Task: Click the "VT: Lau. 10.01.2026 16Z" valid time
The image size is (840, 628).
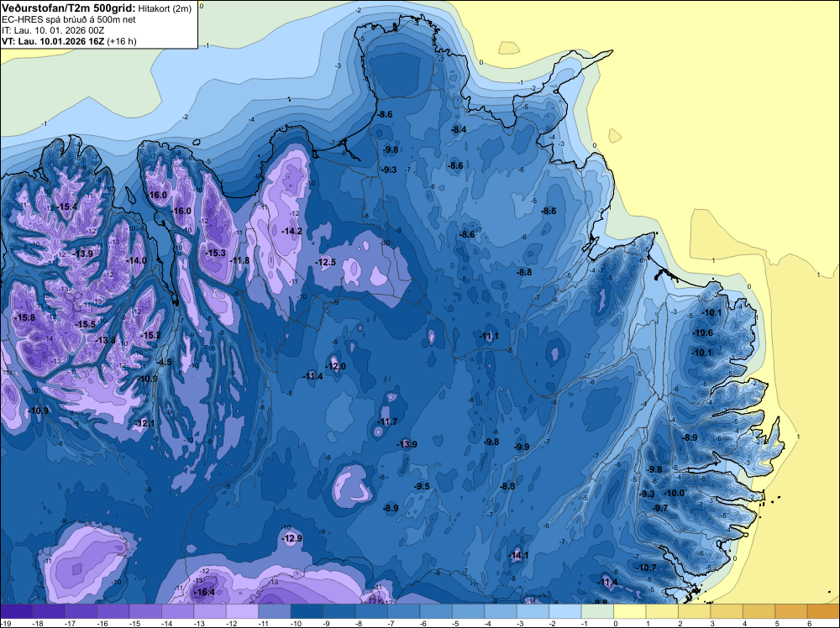Action: tap(53, 41)
